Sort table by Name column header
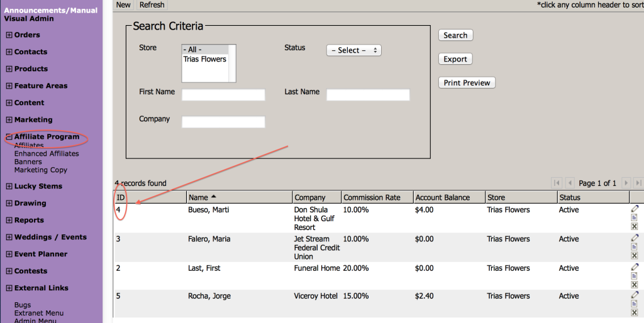Screen dimensions: 644x323 (x=240, y=197)
